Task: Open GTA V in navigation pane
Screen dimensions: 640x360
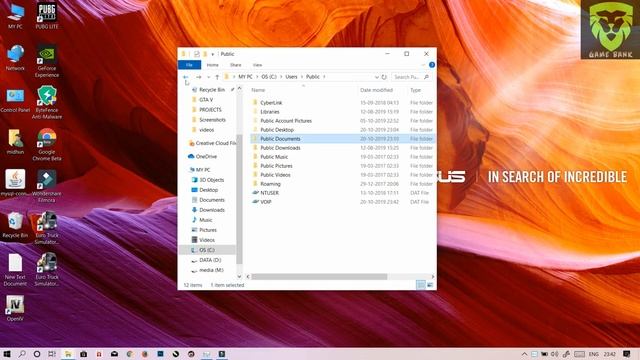Action: pyautogui.click(x=206, y=100)
